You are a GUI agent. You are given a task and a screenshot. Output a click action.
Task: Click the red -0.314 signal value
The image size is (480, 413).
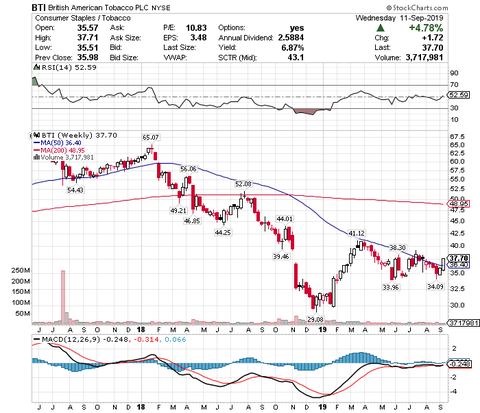pos(146,340)
